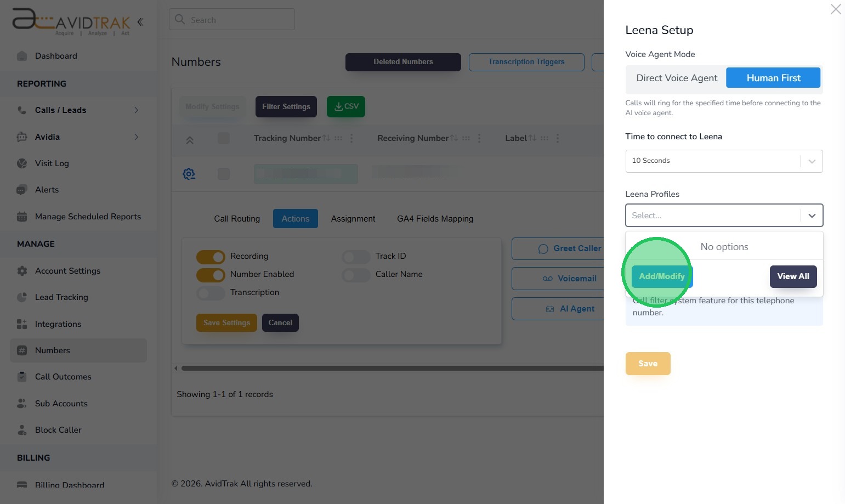
Task: Open the Leena Profiles select dropdown
Action: 724,216
